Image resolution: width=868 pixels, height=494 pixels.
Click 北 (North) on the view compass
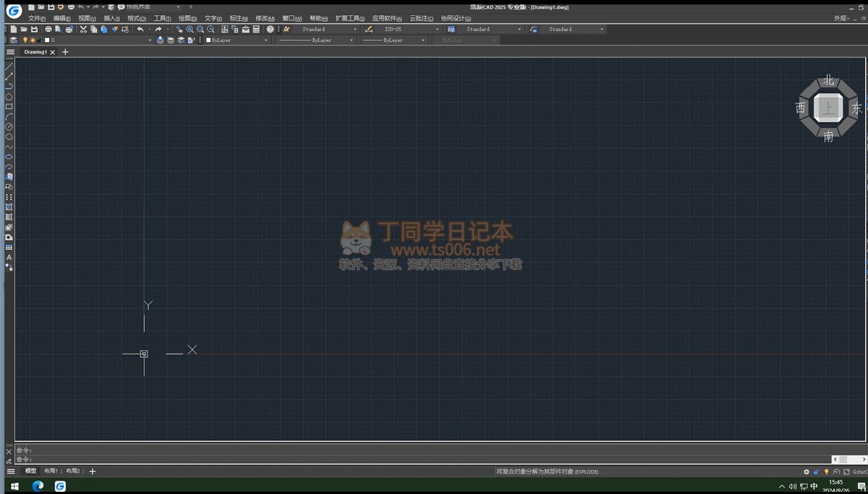(828, 81)
